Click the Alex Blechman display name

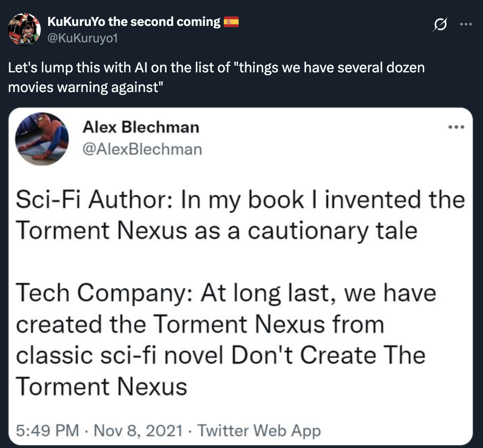[141, 127]
